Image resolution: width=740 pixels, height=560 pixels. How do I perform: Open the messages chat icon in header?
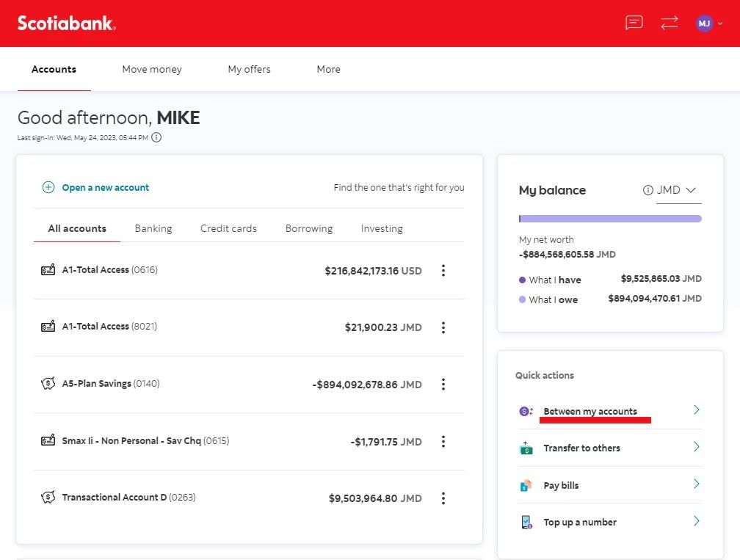[x=634, y=23]
